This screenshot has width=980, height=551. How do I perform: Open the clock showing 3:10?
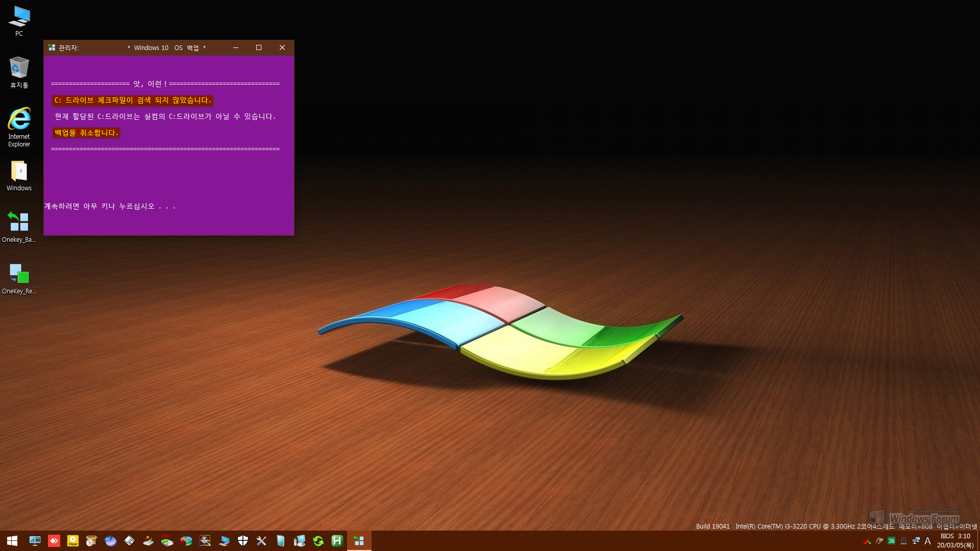[955, 541]
